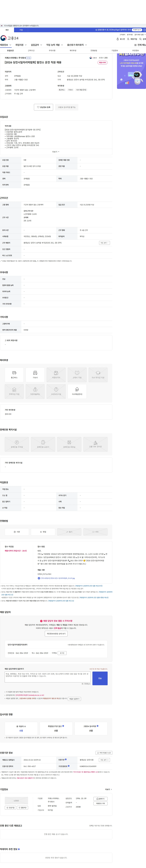Expand job description with 더보기
The width and height of the screenshot is (146, 868).
click(x=56, y=152)
